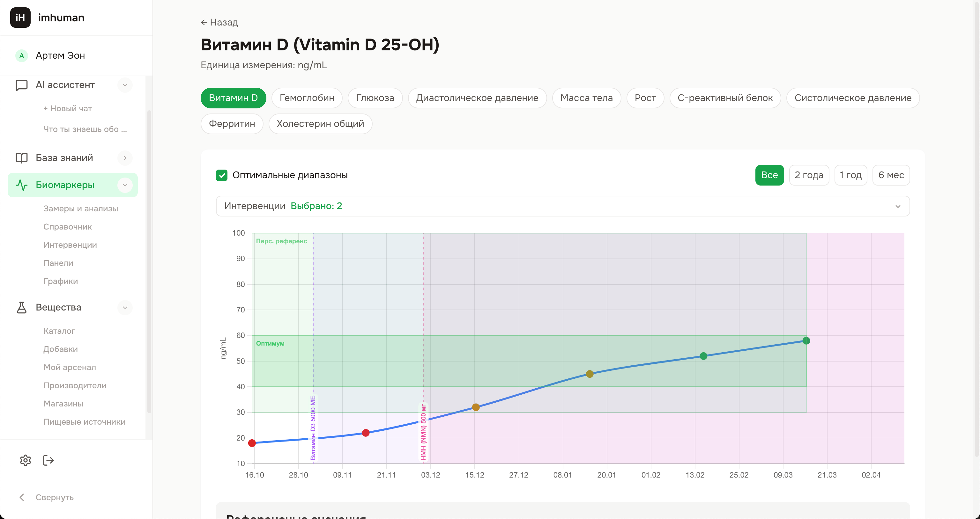This screenshot has width=980, height=519.
Task: Select the 6 мес time range
Action: 891,175
